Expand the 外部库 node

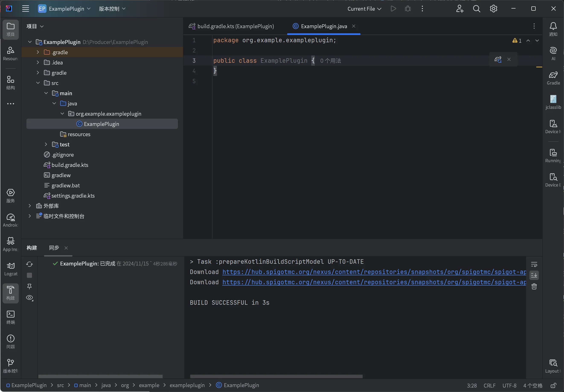[x=30, y=206]
